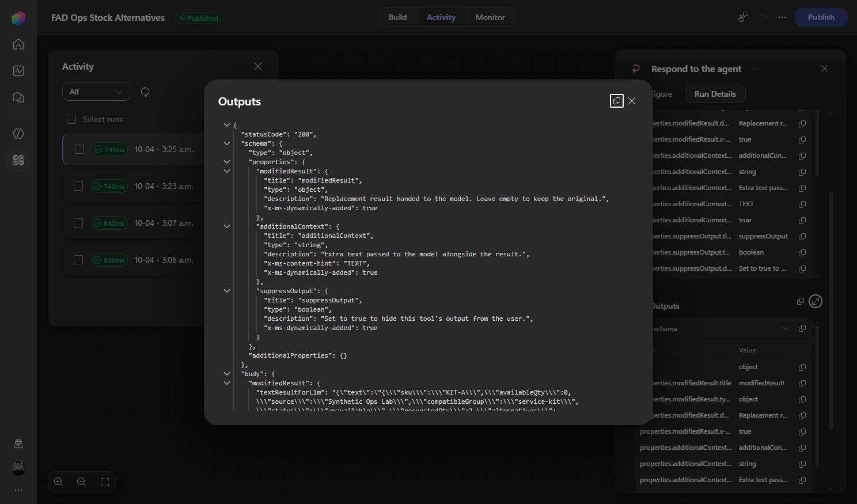The height and width of the screenshot is (504, 857).
Task: Check the 740ms run checkbox
Action: 79,186
